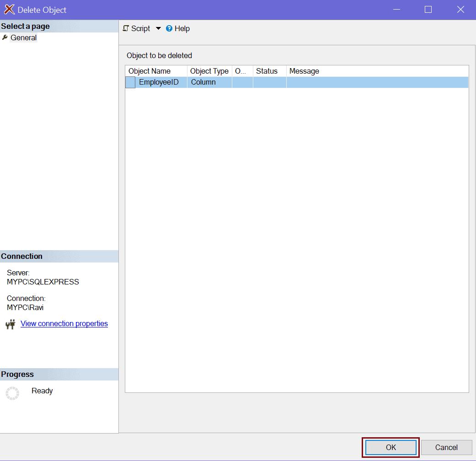Open Help using the blue question mark icon
Screen dimensions: 476x461
(x=169, y=28)
